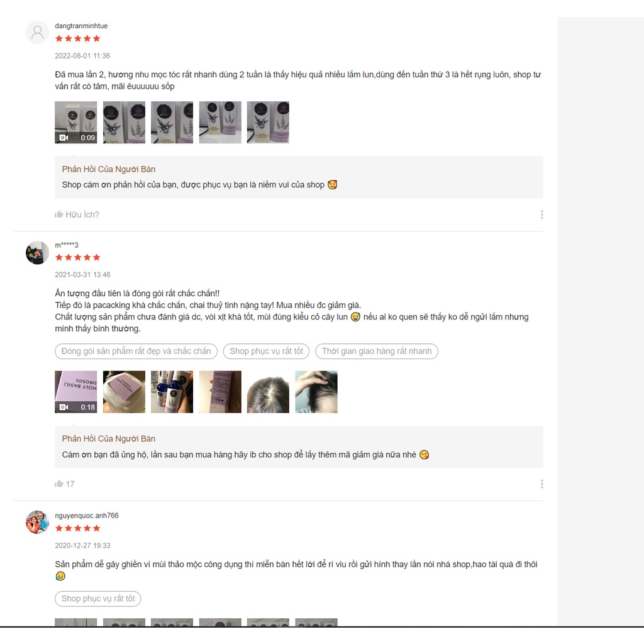Viewport: 644px width, 644px height.
Task: Select tag Thời gian giao hàng rất nhanh
Action: [377, 351]
